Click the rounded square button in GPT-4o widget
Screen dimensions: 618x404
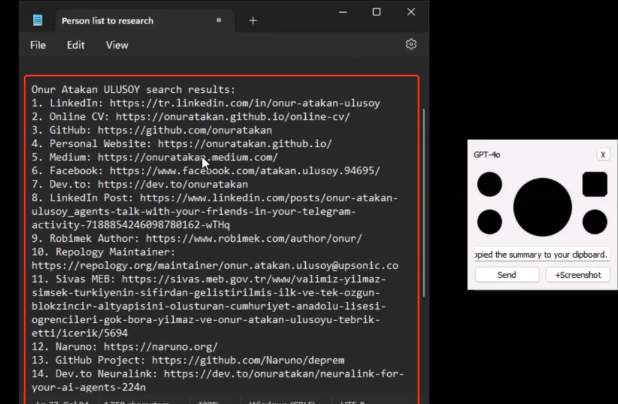pos(594,184)
